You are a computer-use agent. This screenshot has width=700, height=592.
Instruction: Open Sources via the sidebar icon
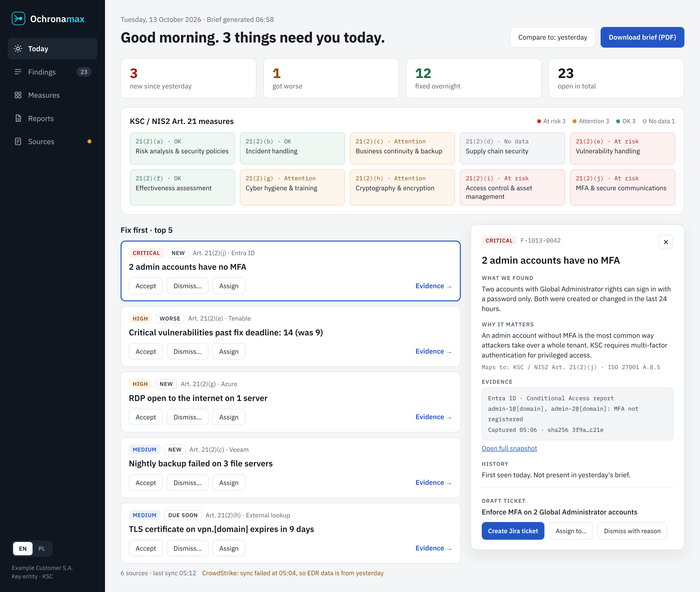(x=18, y=142)
